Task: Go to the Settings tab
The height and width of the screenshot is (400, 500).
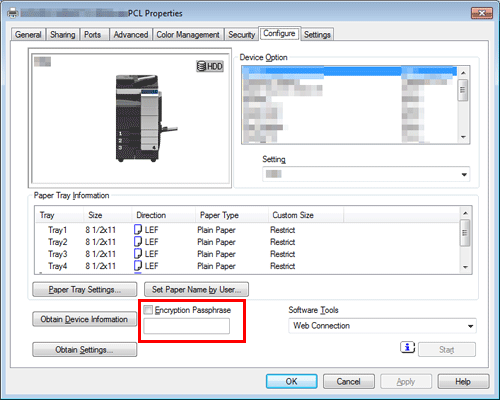Action: pyautogui.click(x=317, y=35)
